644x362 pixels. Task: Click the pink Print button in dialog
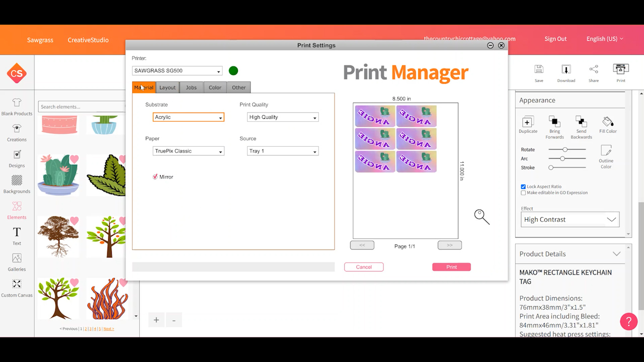[x=451, y=267]
